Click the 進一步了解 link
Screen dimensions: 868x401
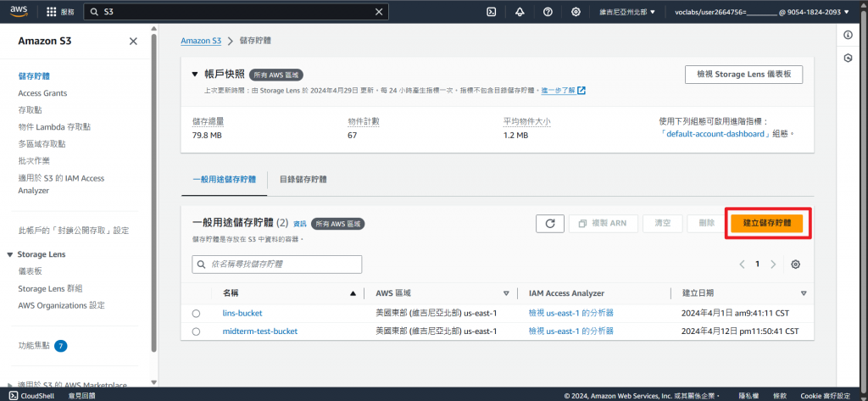point(558,90)
